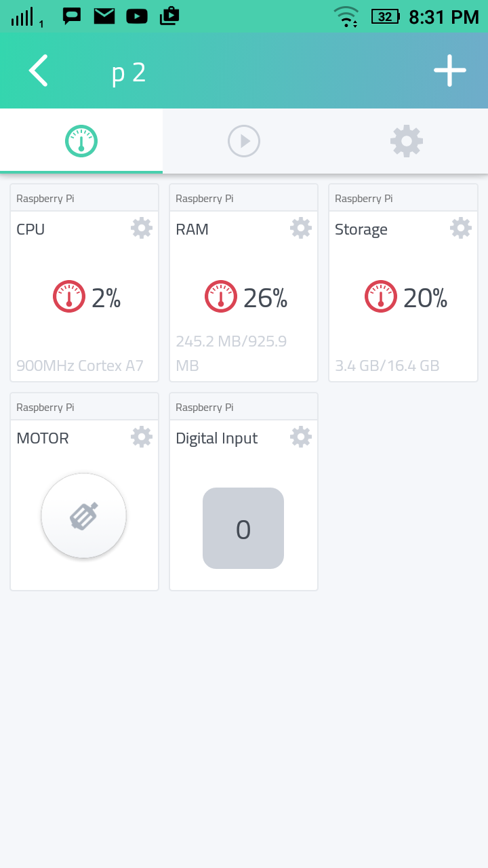Tap the Raspberry Pi header on CPU card
This screenshot has height=868, width=488.
pos(45,198)
